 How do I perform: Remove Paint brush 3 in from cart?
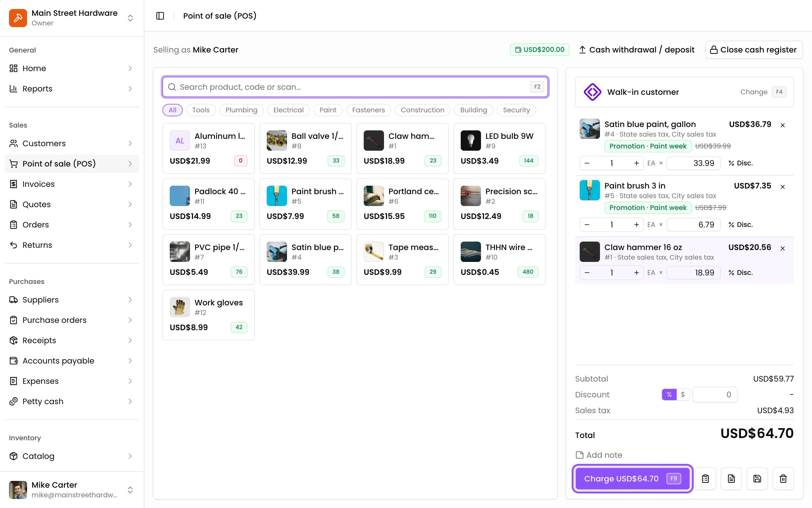tap(782, 187)
